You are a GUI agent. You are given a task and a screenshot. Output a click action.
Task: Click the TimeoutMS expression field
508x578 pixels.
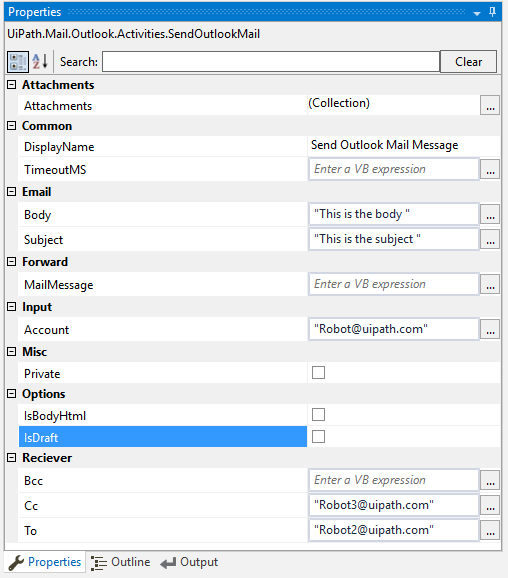(394, 170)
